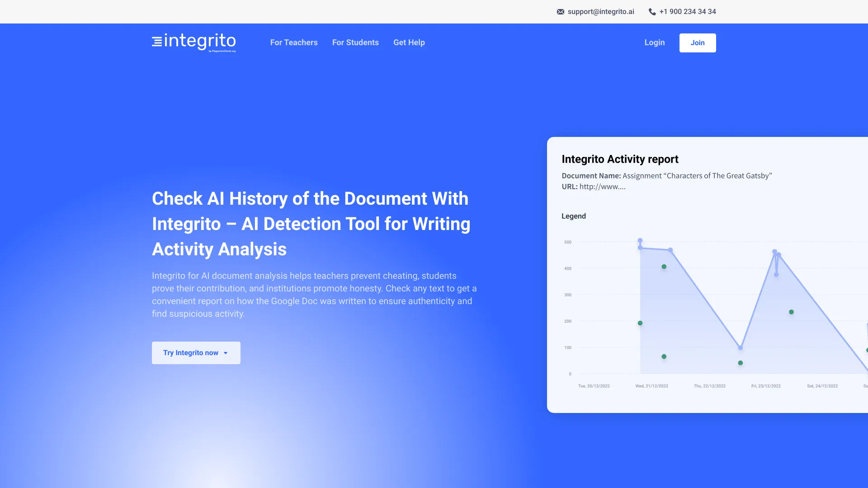The height and width of the screenshot is (488, 868).
Task: Click the Integrito logo
Action: pos(193,42)
